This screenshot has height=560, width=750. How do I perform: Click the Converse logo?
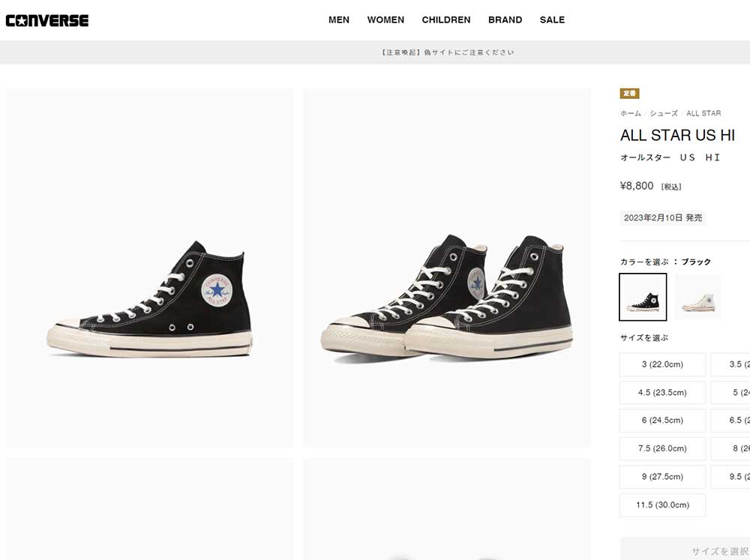(x=46, y=20)
